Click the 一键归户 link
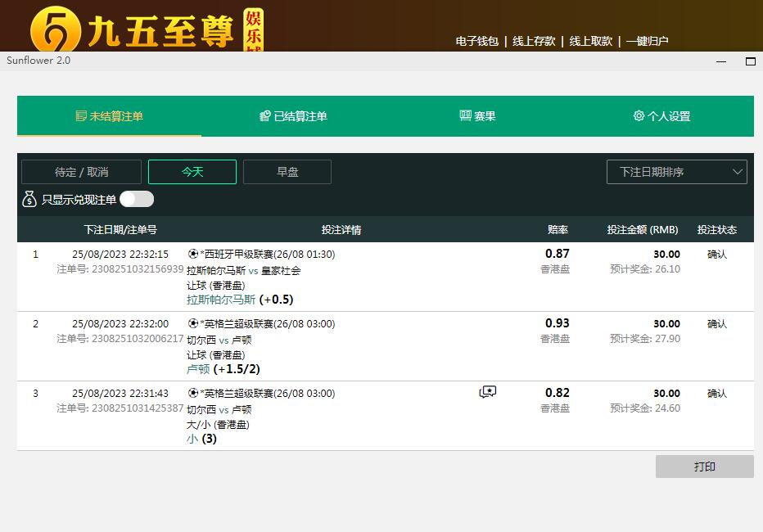Screen dimensions: 763x532 click(648, 42)
